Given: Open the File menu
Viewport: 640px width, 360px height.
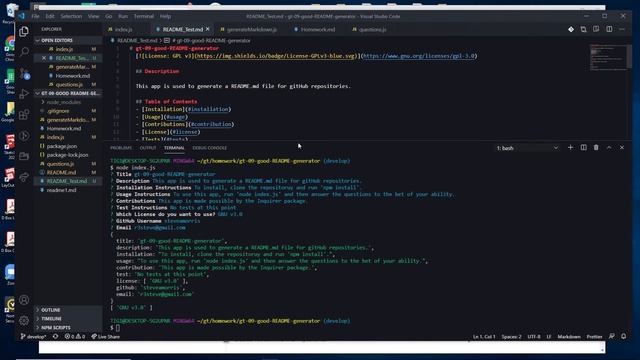Looking at the screenshot, I should click(x=36, y=16).
